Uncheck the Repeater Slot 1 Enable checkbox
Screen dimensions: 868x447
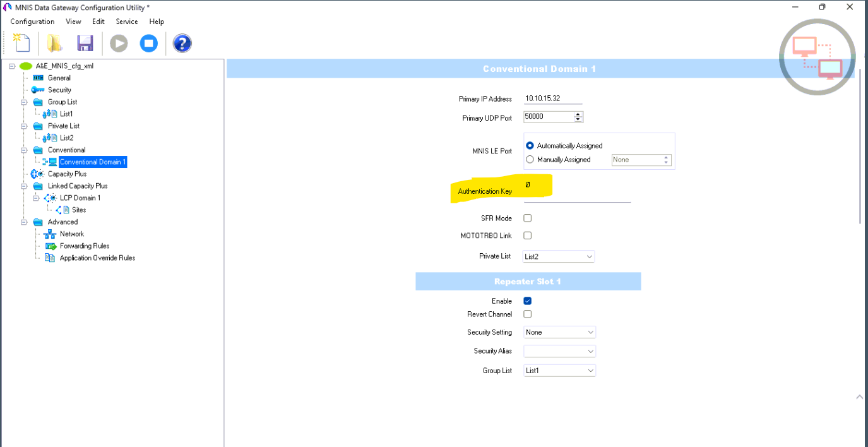(528, 301)
